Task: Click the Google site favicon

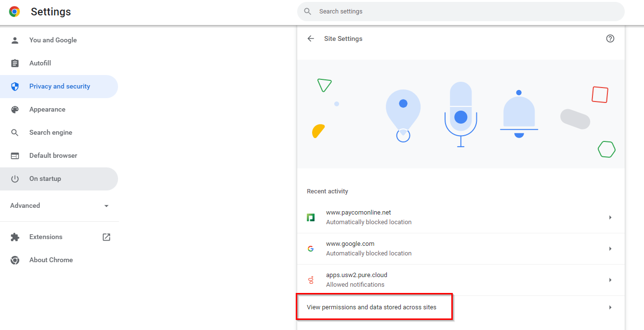Action: [x=311, y=249]
